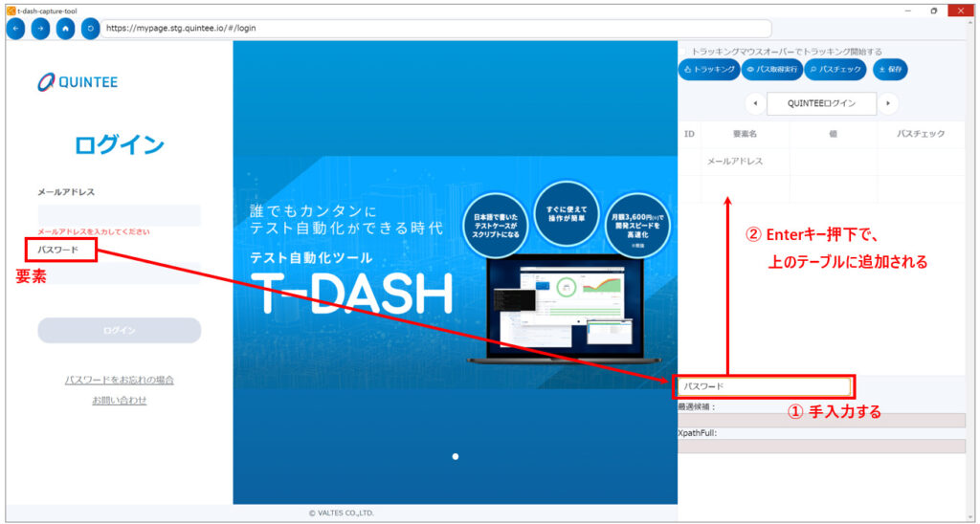Go to next screen with right arrow
This screenshot has width=980, height=524.
tap(889, 103)
